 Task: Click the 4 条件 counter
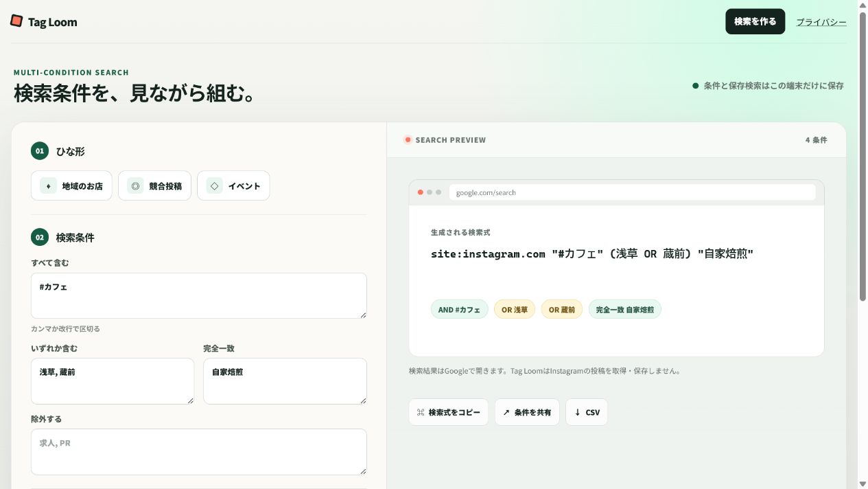tap(816, 140)
